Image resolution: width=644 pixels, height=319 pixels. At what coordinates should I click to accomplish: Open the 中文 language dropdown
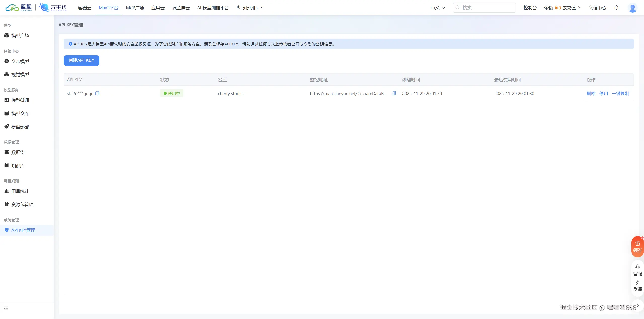point(438,8)
